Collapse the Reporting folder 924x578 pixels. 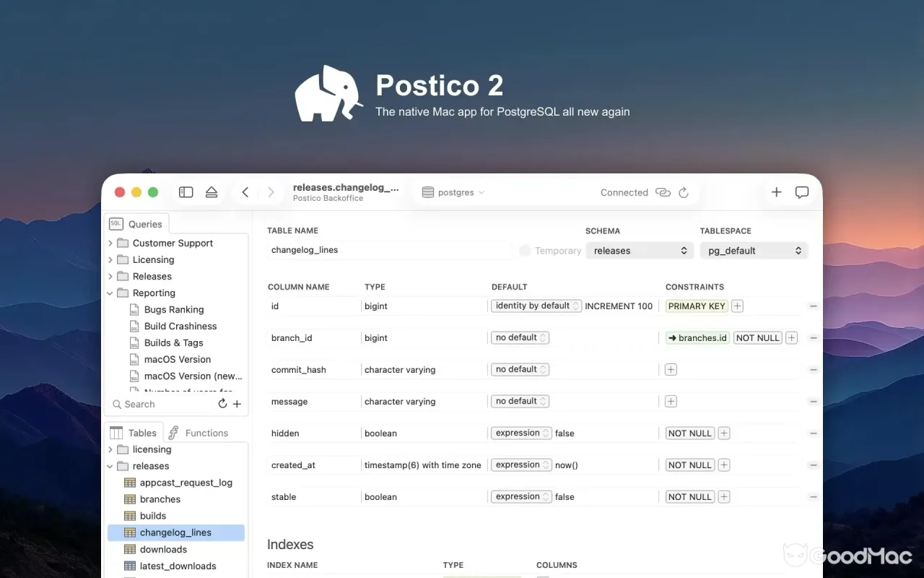coord(110,293)
